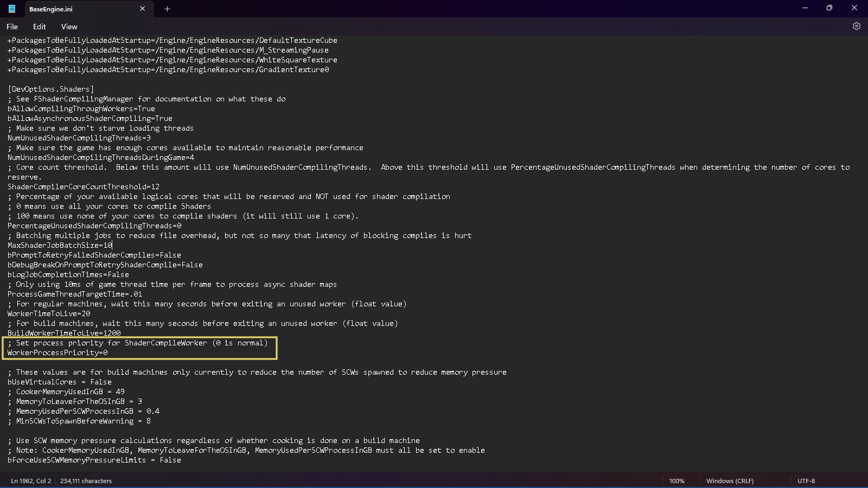The height and width of the screenshot is (488, 868).
Task: Click the DefaultTextureCube startup package line
Action: tap(173, 40)
